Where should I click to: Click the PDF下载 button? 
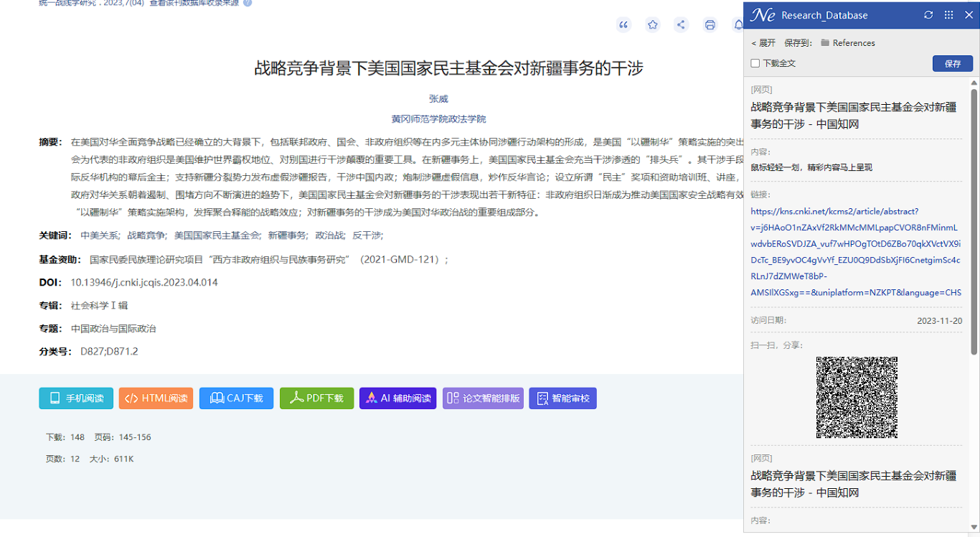click(x=316, y=398)
